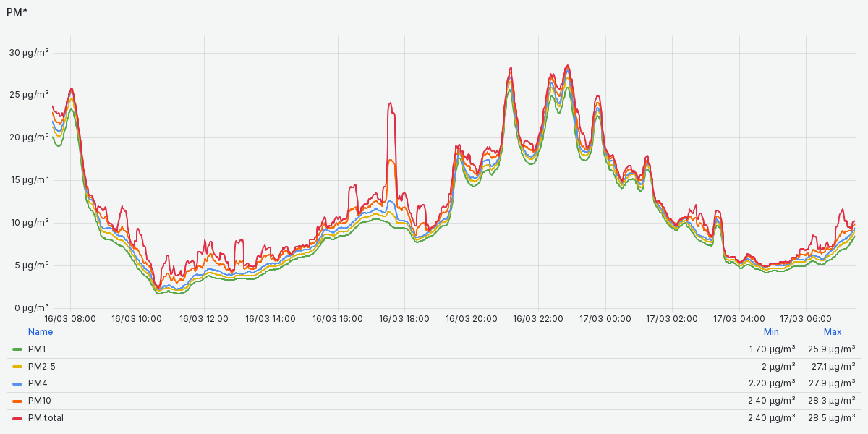The width and height of the screenshot is (868, 434).
Task: Toggle the PM4 series legend label
Action: click(x=37, y=383)
